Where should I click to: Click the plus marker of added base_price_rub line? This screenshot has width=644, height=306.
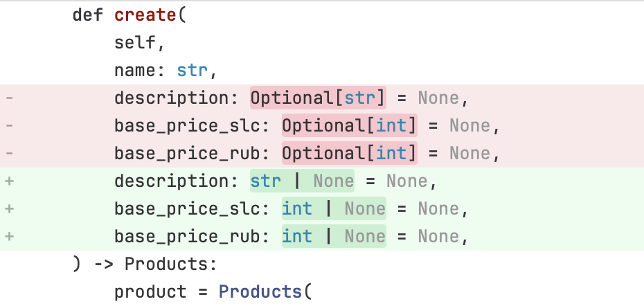tap(9, 237)
